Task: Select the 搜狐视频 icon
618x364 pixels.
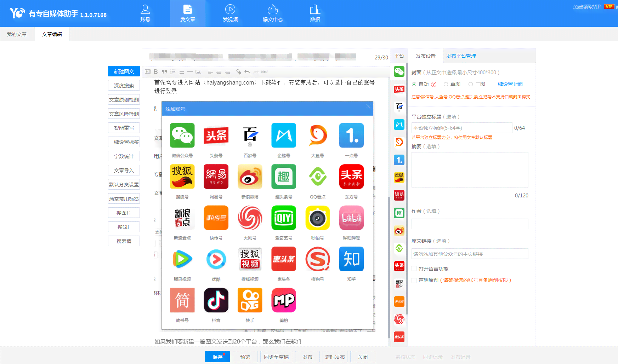Action: pyautogui.click(x=250, y=259)
